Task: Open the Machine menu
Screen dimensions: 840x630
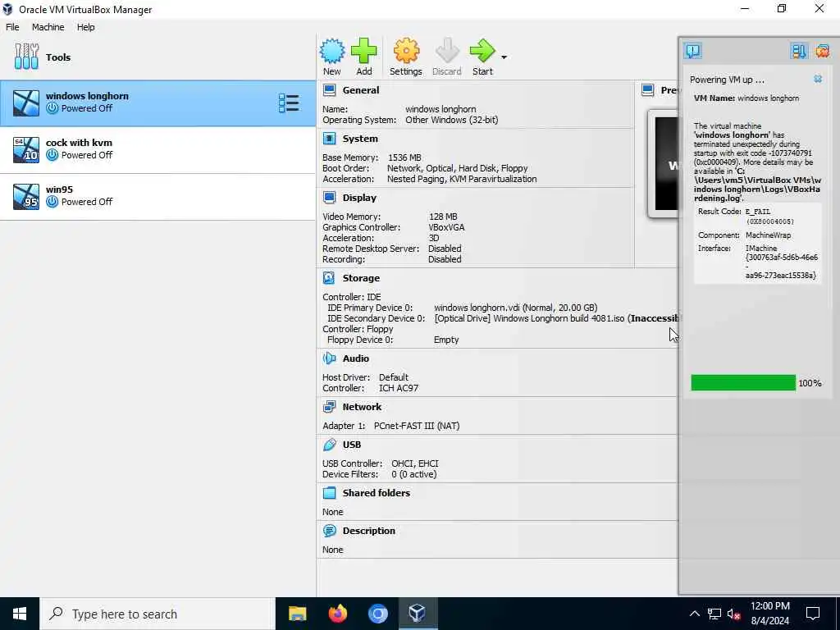Action: point(48,27)
